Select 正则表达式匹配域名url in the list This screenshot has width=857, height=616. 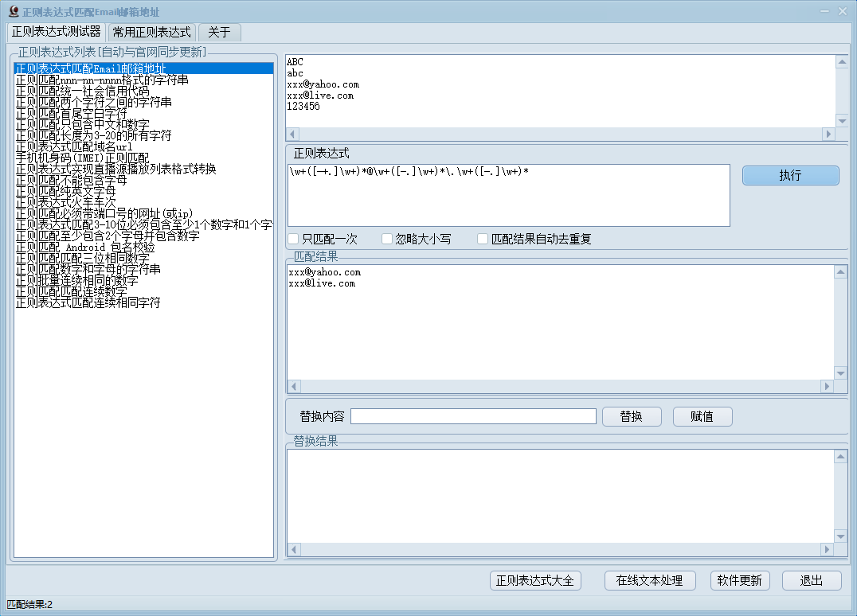point(74,147)
